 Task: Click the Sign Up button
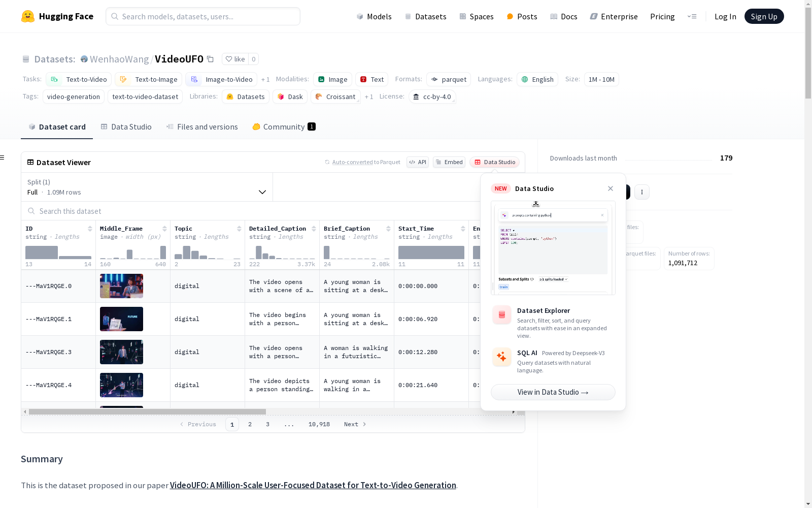click(764, 16)
